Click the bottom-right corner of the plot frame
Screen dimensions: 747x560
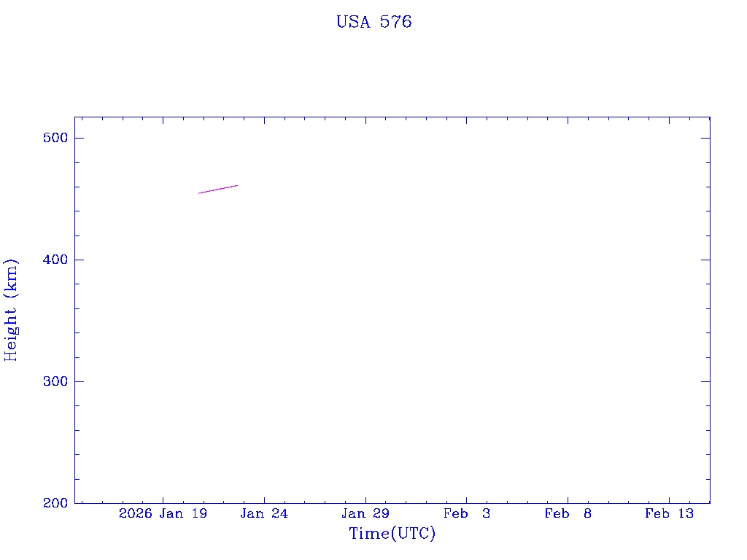coord(710,503)
